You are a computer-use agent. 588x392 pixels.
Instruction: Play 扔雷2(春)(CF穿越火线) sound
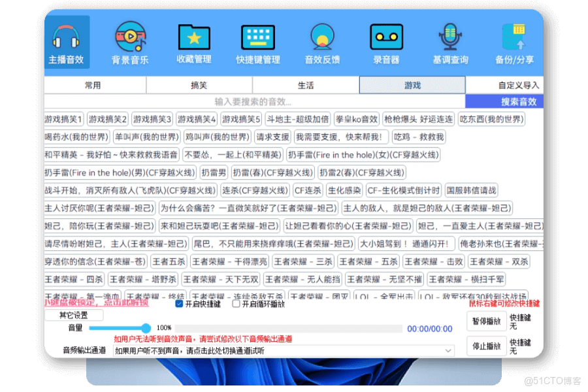(361, 172)
